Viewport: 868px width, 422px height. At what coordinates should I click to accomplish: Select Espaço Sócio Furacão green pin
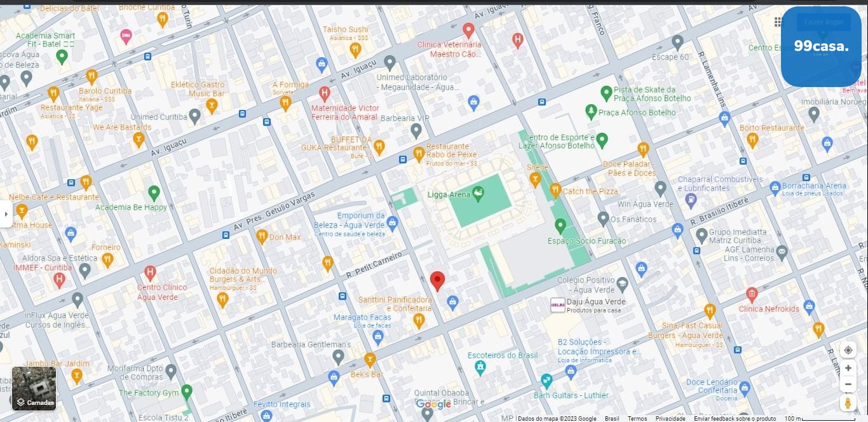(x=560, y=226)
